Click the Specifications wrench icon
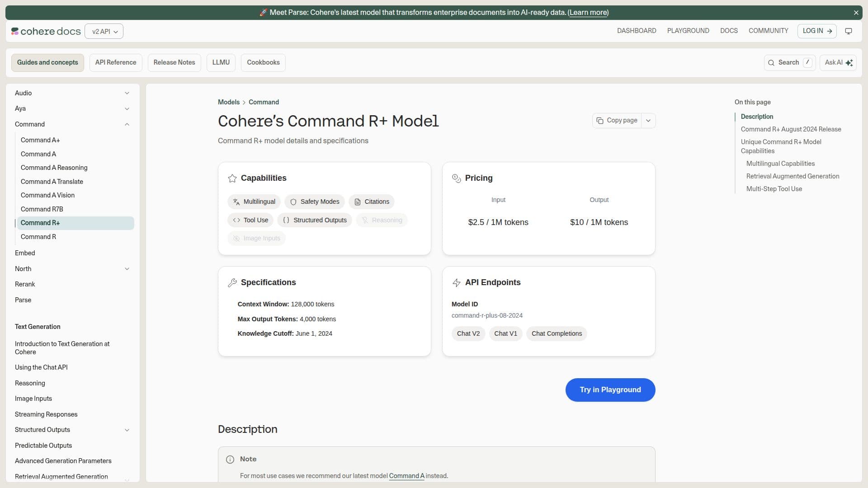868x488 pixels. coord(232,283)
